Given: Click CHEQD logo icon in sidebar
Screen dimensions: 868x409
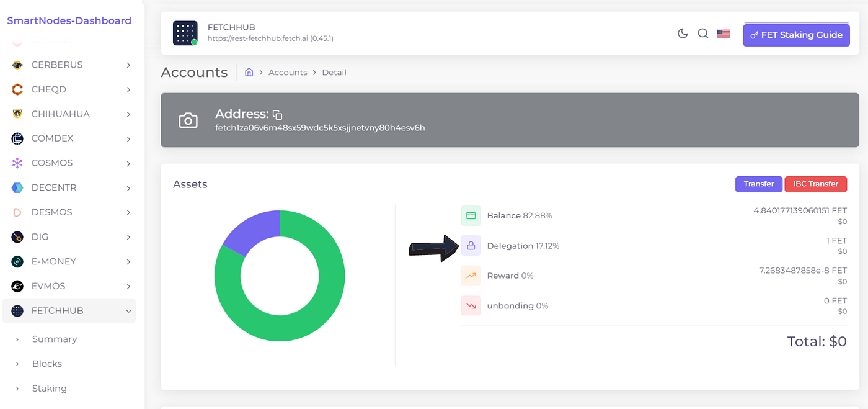Looking at the screenshot, I should [17, 89].
